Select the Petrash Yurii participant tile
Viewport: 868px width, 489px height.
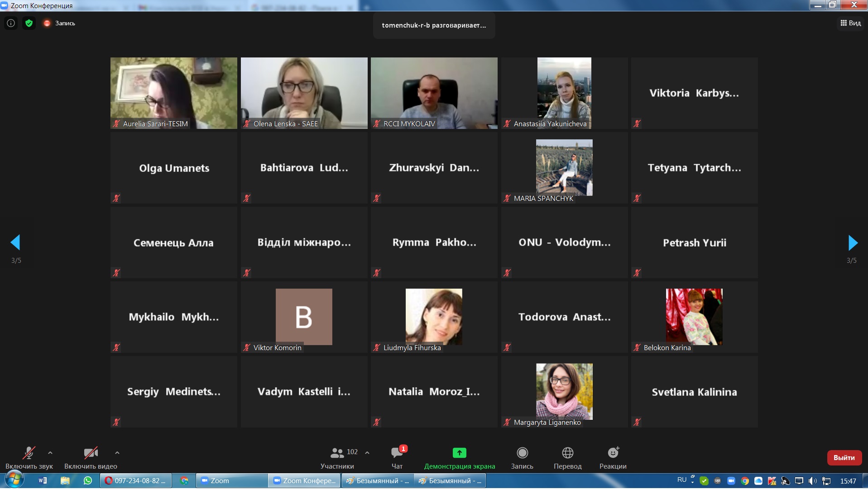point(695,242)
